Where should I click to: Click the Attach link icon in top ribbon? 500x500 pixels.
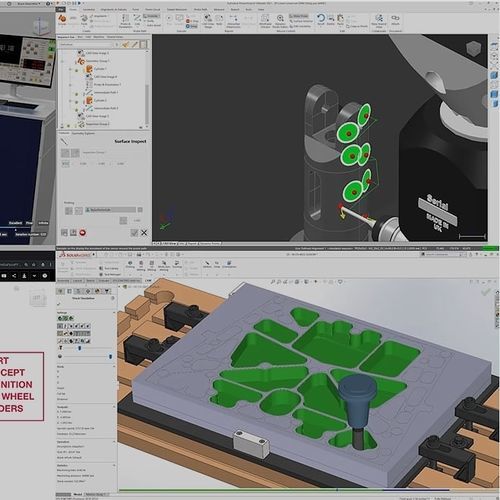(x=395, y=18)
